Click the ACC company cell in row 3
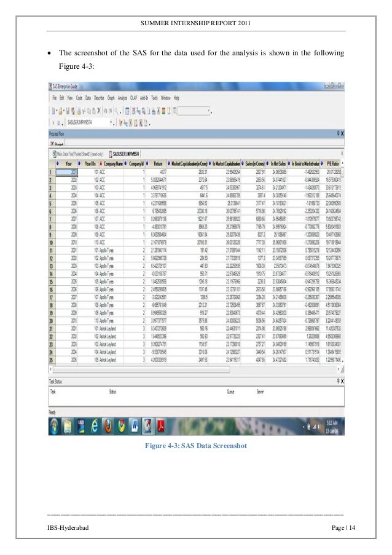Screen dimensions: 392x555 [111, 187]
